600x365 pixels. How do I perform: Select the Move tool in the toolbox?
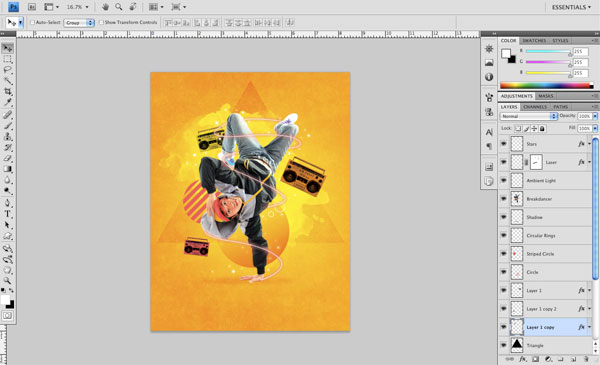[x=7, y=48]
